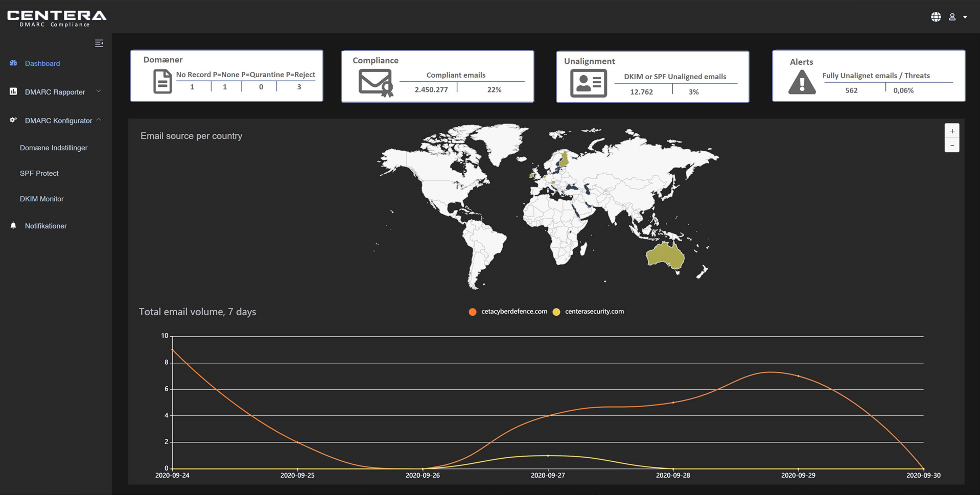This screenshot has height=495, width=980.
Task: Click the sidebar collapse hamburger icon
Action: point(99,43)
